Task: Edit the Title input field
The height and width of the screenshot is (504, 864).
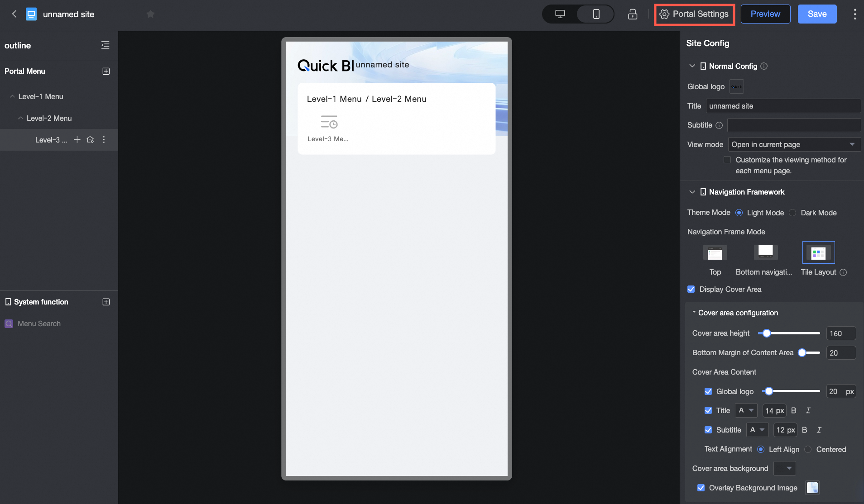Action: 783,106
